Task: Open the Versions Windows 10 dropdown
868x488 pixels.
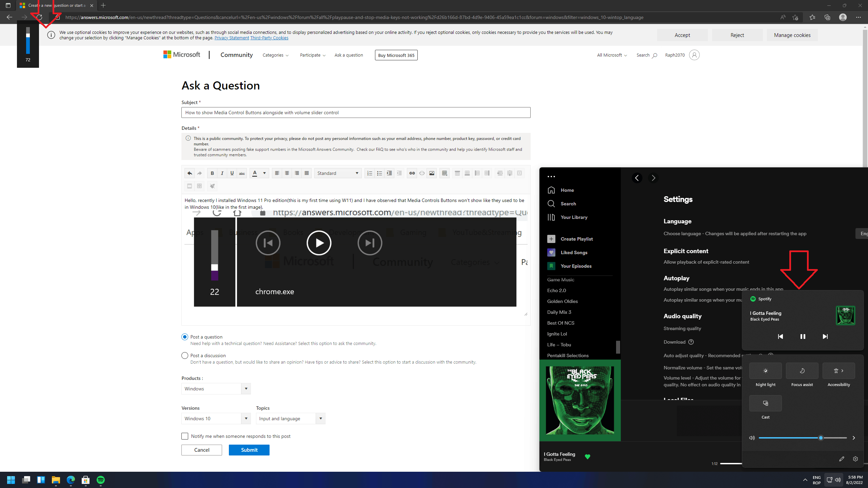Action: (x=216, y=419)
